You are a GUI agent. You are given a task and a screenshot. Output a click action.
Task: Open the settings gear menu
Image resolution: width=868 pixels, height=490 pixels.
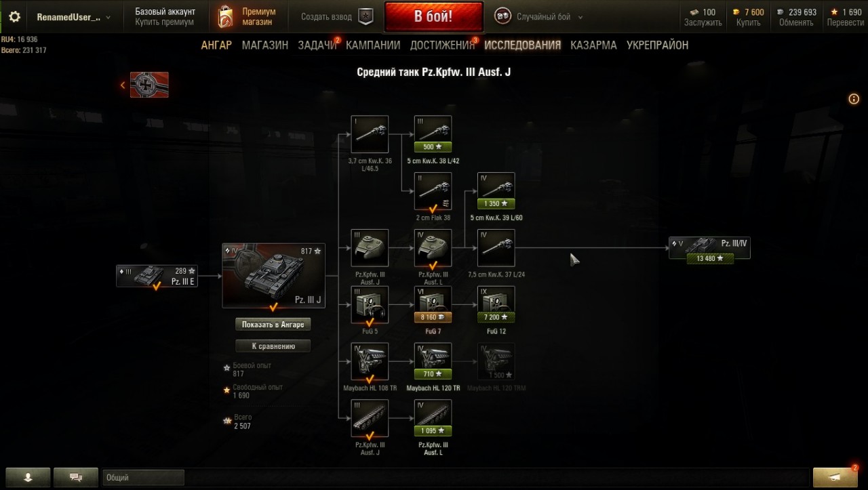pos(14,17)
